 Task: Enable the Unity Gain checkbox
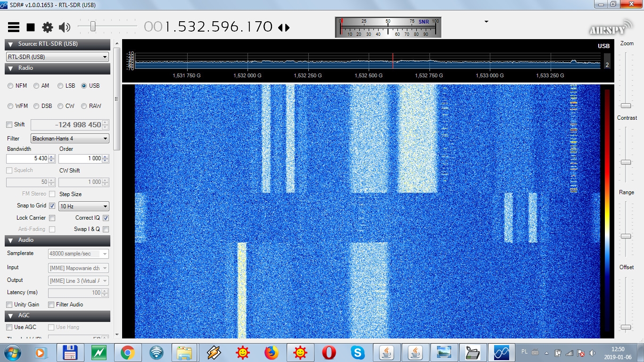tap(9, 305)
